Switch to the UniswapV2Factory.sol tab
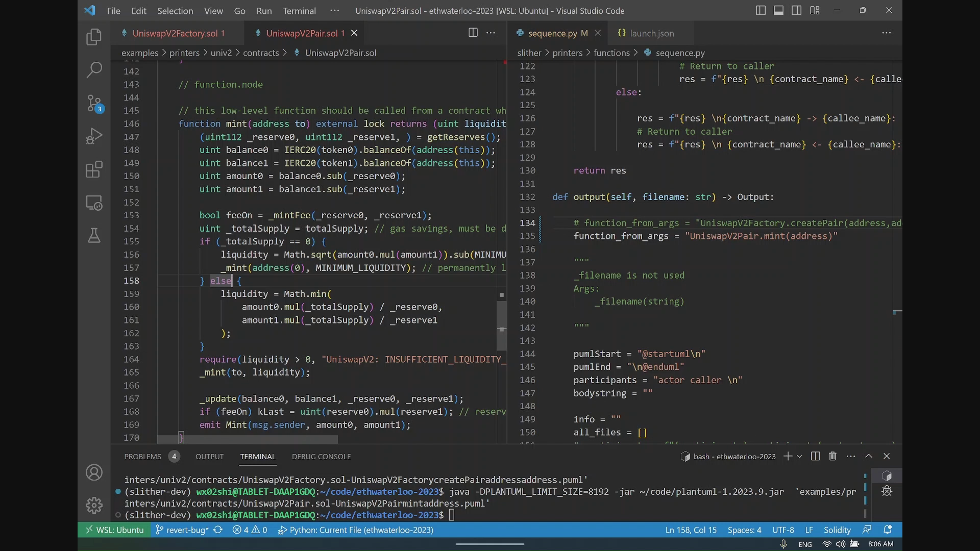This screenshot has height=551, width=980. click(177, 33)
